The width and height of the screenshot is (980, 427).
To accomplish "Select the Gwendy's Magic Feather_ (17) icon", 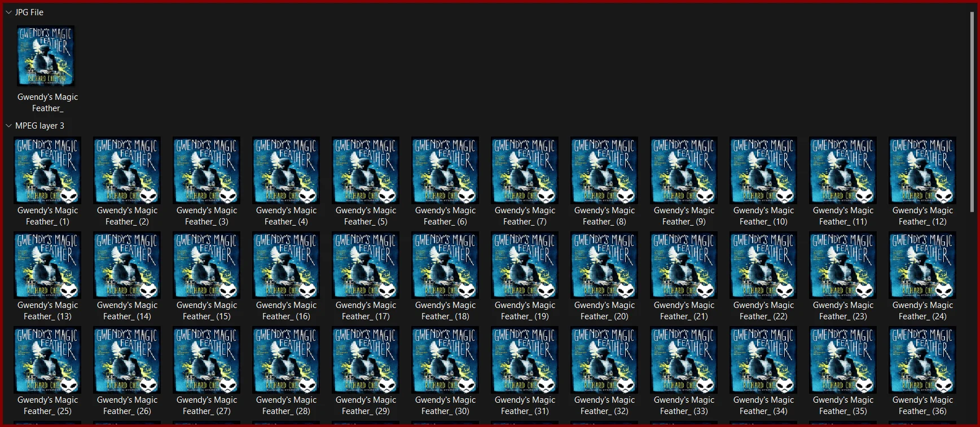I will click(x=366, y=265).
